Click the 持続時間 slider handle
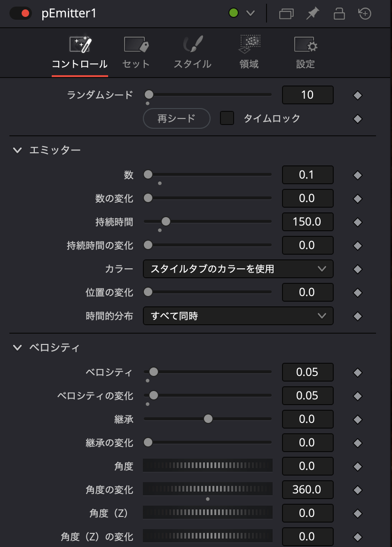Image resolution: width=392 pixels, height=547 pixels. [165, 221]
